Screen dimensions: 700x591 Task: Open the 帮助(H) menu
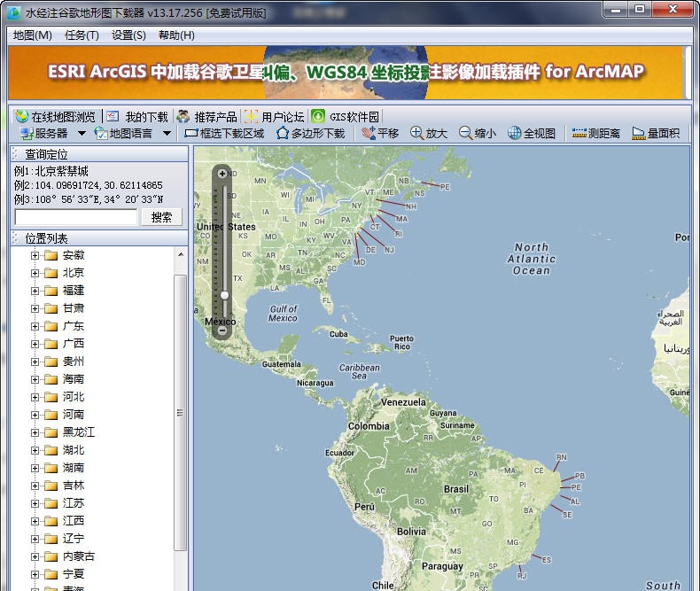point(176,35)
